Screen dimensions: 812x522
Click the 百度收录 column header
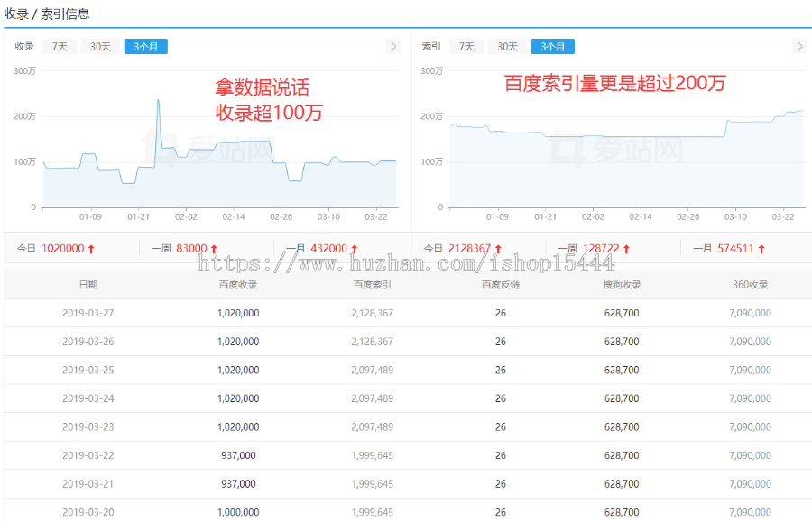coord(238,285)
